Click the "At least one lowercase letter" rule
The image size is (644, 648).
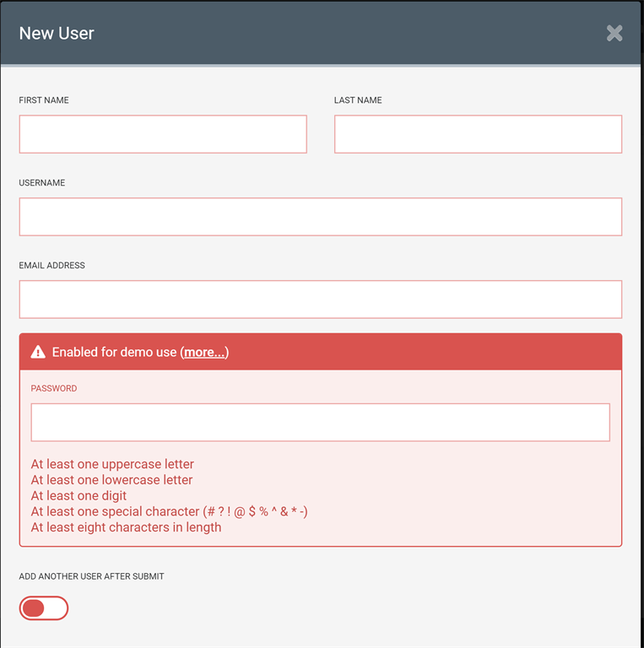tap(111, 480)
